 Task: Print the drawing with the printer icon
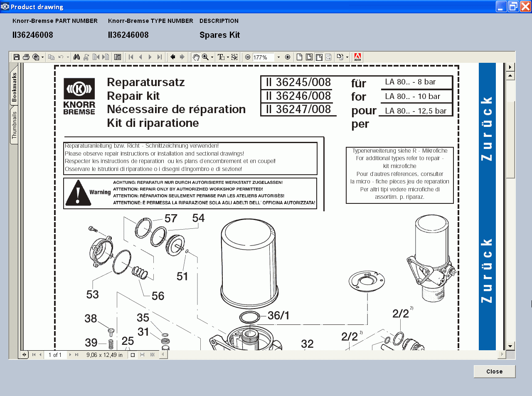point(26,57)
